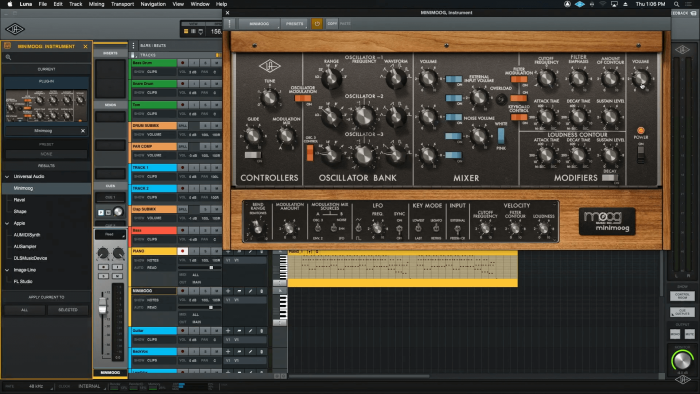This screenshot has height=394, width=700.
Task: Arm record on the PIANO track
Action: 182,251
